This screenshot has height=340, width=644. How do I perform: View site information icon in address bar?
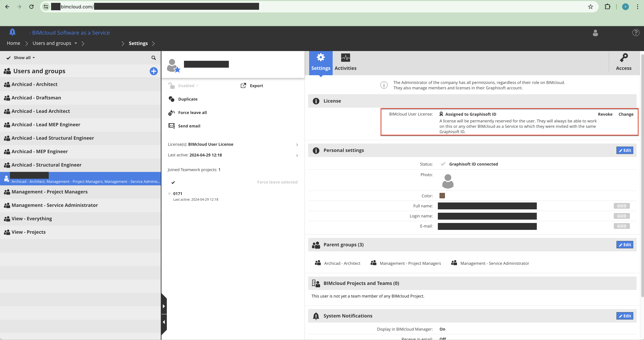point(46,7)
